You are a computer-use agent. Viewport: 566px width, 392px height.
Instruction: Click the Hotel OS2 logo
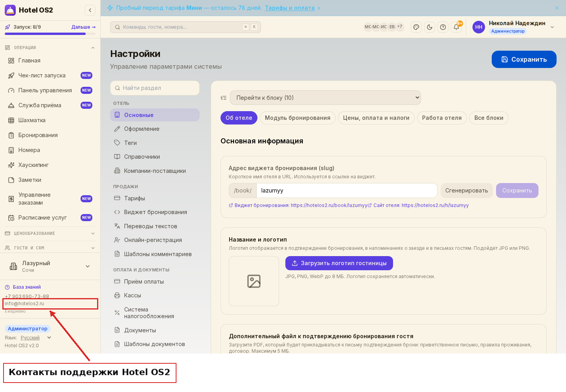[29, 10]
